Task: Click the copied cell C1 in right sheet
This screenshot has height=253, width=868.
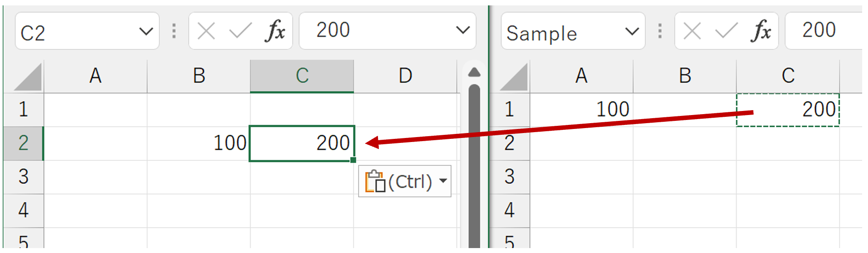Action: (x=788, y=110)
